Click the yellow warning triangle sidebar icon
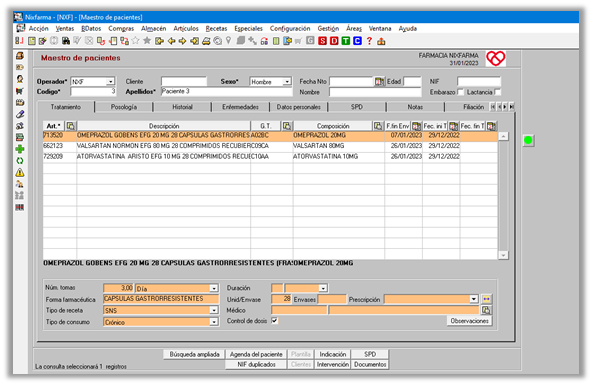The image size is (592, 385). pyautogui.click(x=20, y=172)
